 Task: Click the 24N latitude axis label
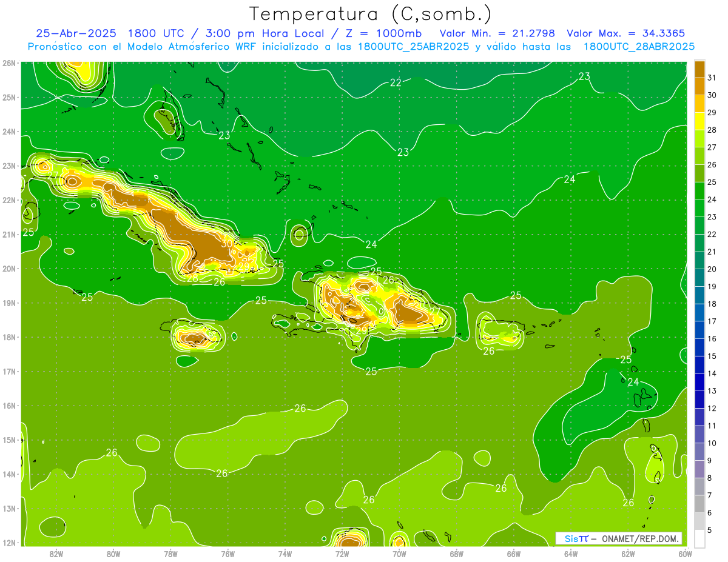pyautogui.click(x=9, y=132)
